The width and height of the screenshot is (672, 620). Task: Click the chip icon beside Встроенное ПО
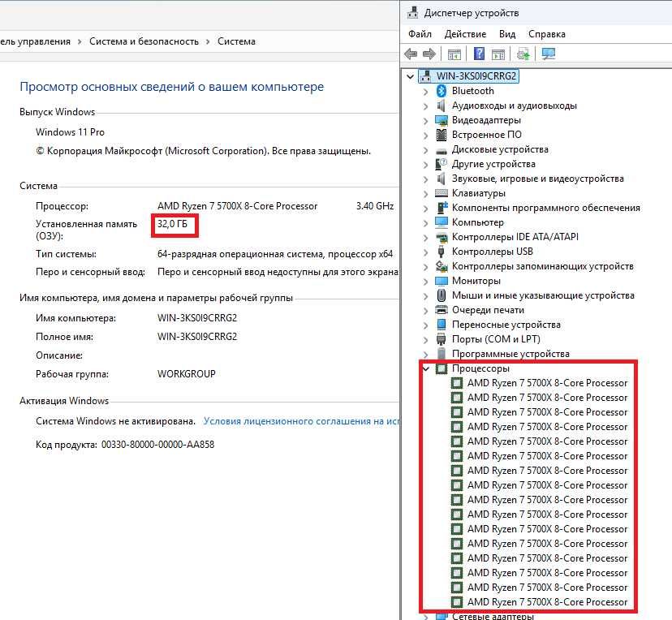click(x=441, y=135)
